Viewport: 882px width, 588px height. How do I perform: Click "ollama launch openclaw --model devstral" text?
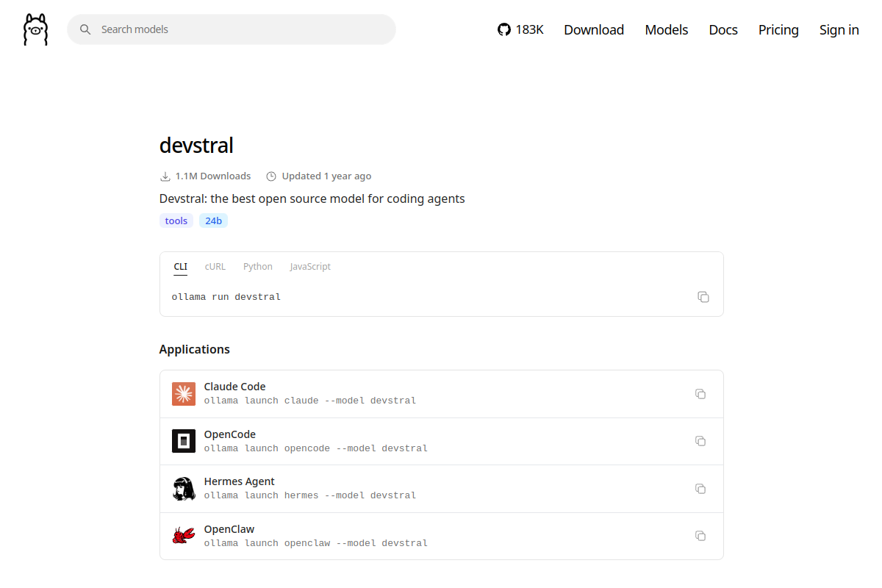[x=316, y=543]
